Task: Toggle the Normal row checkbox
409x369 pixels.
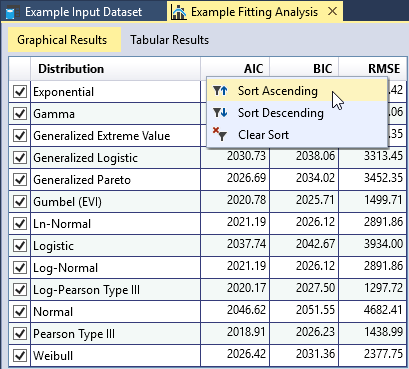Action: [20, 311]
